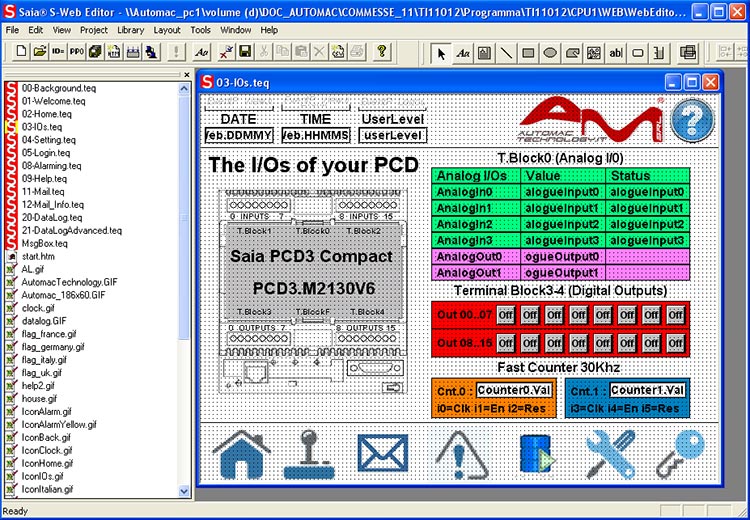The width and height of the screenshot is (750, 520).
Task: Select the ab| edit box tool
Action: tap(616, 53)
